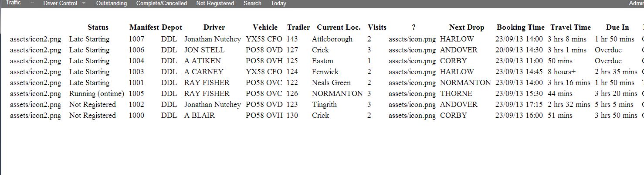Click icon.png image for JON STELL row
The height and width of the screenshot is (175, 644).
412,50
